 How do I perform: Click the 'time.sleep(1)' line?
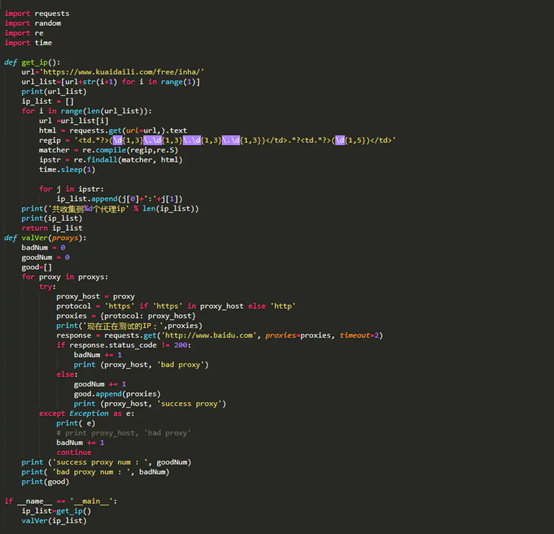pyautogui.click(x=67, y=170)
